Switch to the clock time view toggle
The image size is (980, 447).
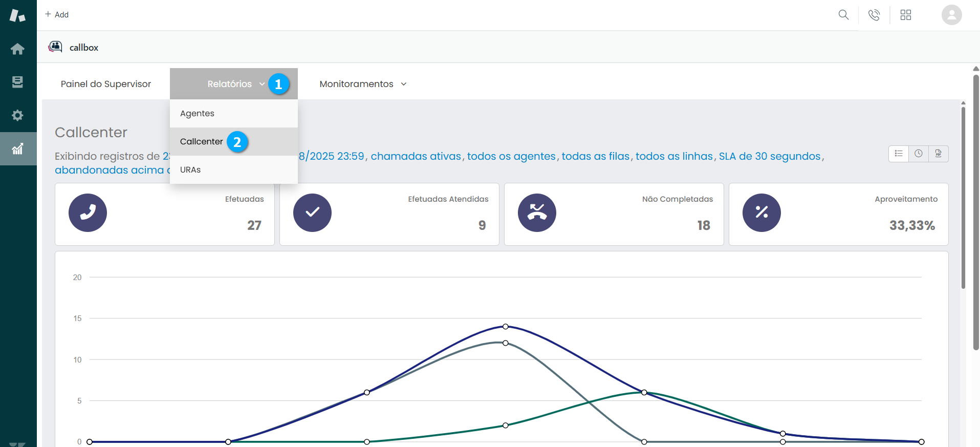coord(919,154)
